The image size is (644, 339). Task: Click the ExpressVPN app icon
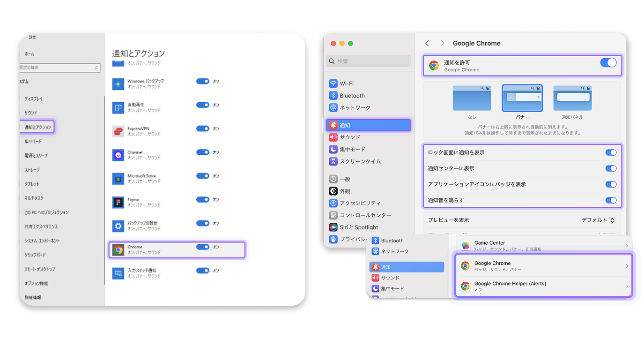coord(118,131)
